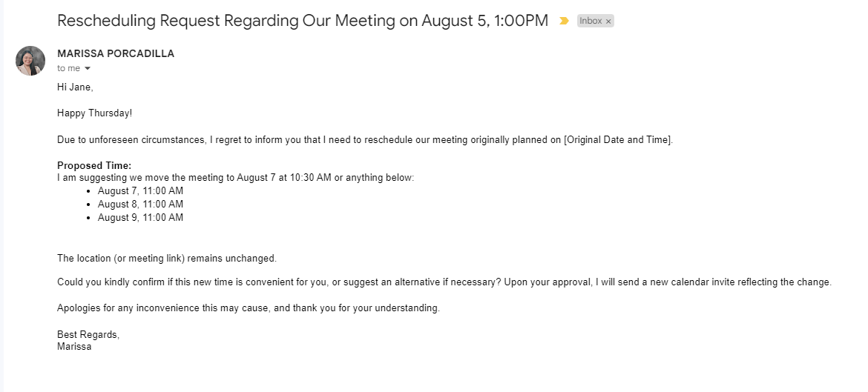Click the "Hi Jane," greeting line
Viewport: 868px width, 392px height.
(75, 87)
